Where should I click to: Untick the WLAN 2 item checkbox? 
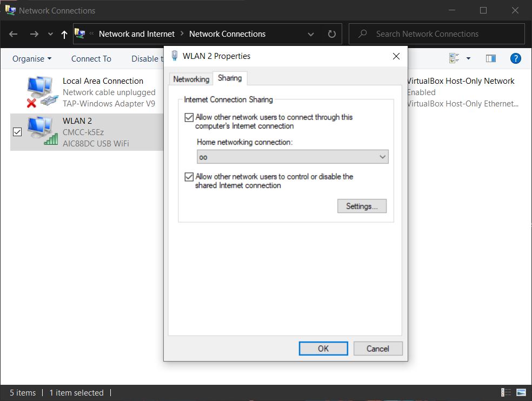17,132
